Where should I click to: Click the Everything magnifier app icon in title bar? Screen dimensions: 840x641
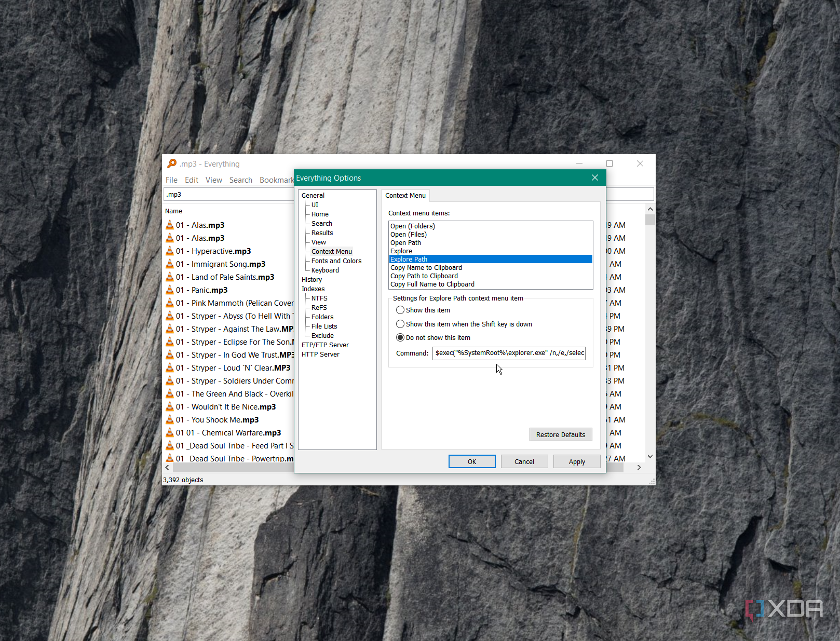[172, 163]
